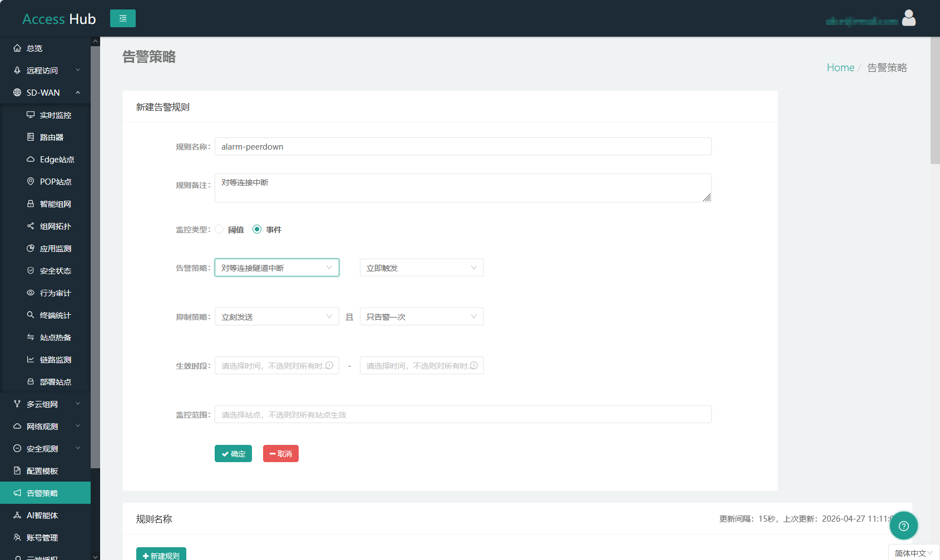The height and width of the screenshot is (560, 940).
Task: Select the 事件 monitoring type radio
Action: 257,229
